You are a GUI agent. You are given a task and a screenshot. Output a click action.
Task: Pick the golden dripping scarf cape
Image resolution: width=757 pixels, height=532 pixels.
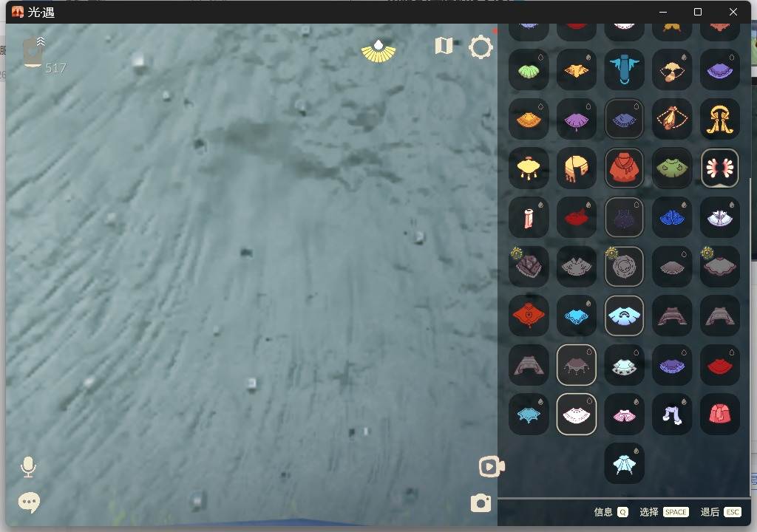coord(576,168)
